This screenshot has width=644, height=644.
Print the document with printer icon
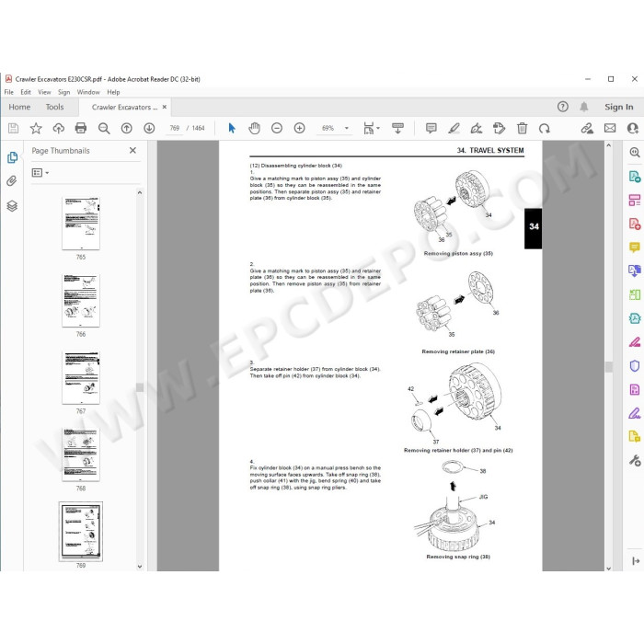[81, 129]
